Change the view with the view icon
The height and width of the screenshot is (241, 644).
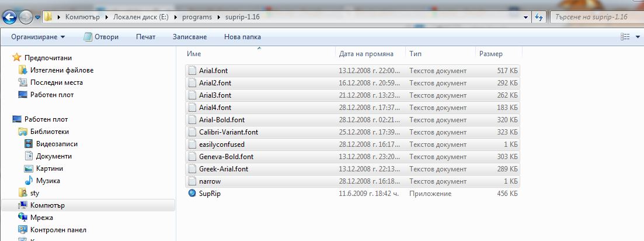tap(625, 37)
